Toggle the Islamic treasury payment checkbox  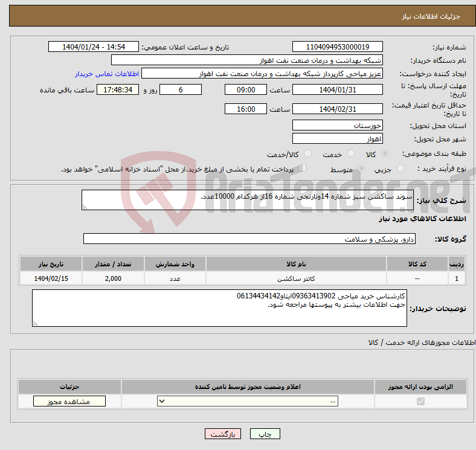click(x=303, y=168)
